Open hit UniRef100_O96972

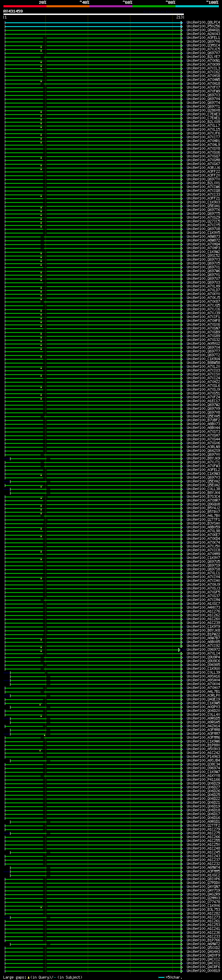tap(198, 650)
